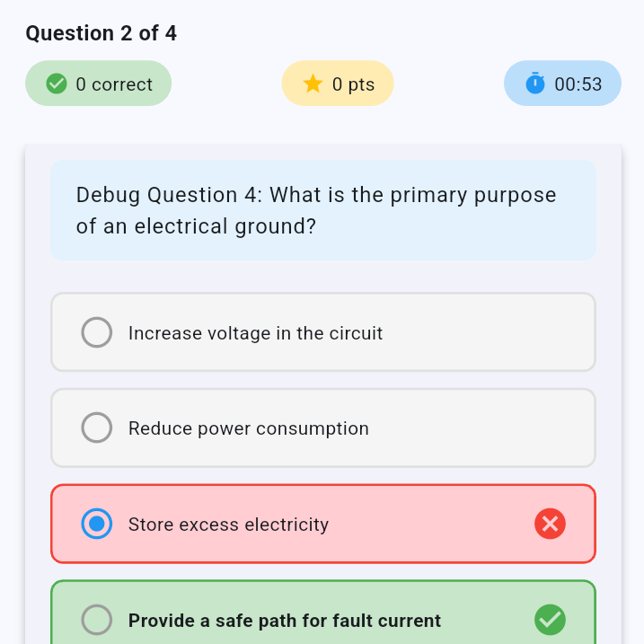Click the "Store excess electricity" answer label
This screenshot has height=644, width=644.
[228, 525]
